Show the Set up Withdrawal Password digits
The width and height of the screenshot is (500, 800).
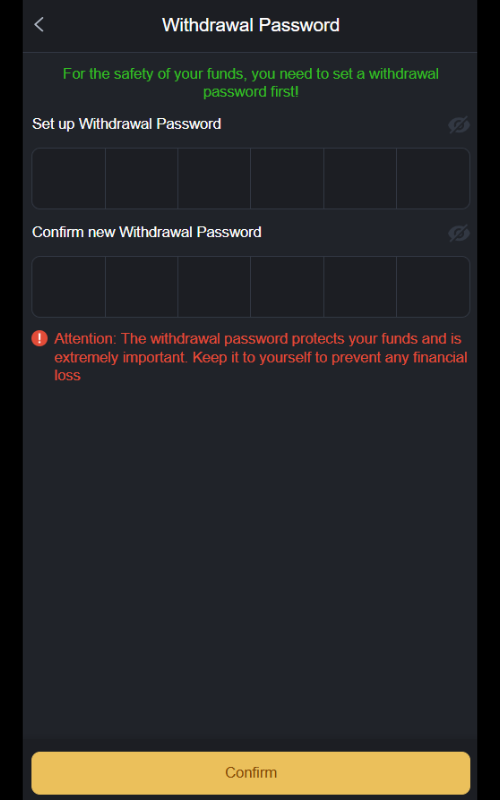point(459,124)
